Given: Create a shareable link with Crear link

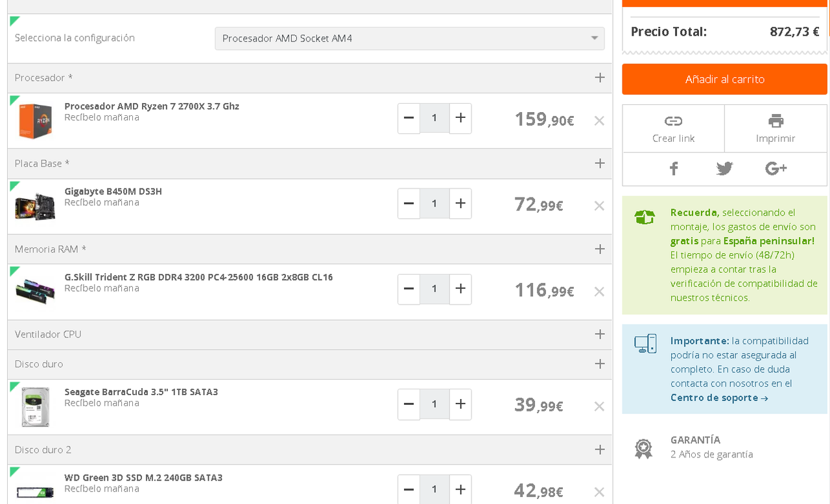Looking at the screenshot, I should tap(673, 128).
